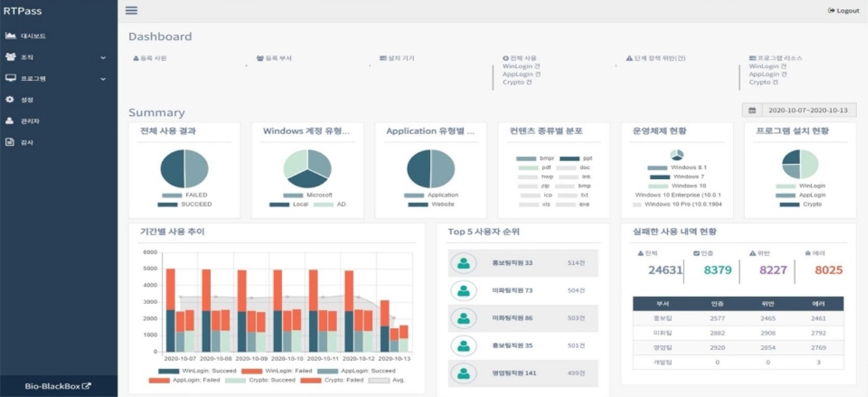Click the 2020-10-13 axis label
This screenshot has width=868, height=397.
click(394, 358)
